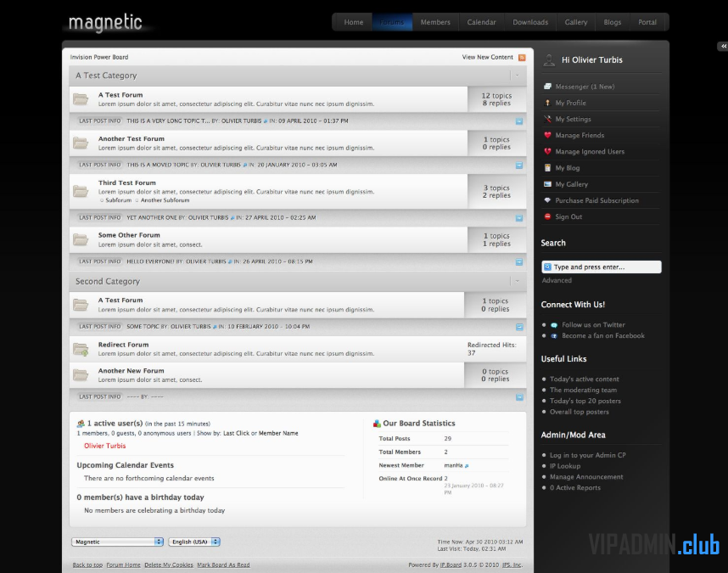This screenshot has width=728, height=573.
Task: Open the Home navigation tab
Action: [354, 22]
